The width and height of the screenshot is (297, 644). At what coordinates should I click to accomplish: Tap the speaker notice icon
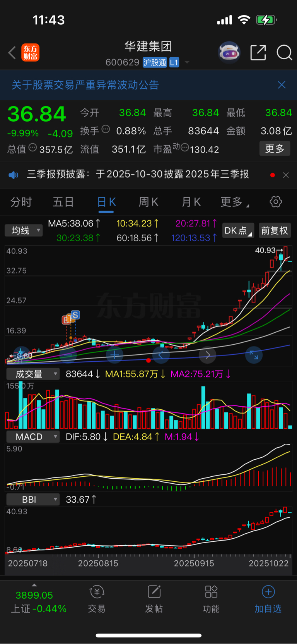pyautogui.click(x=14, y=175)
